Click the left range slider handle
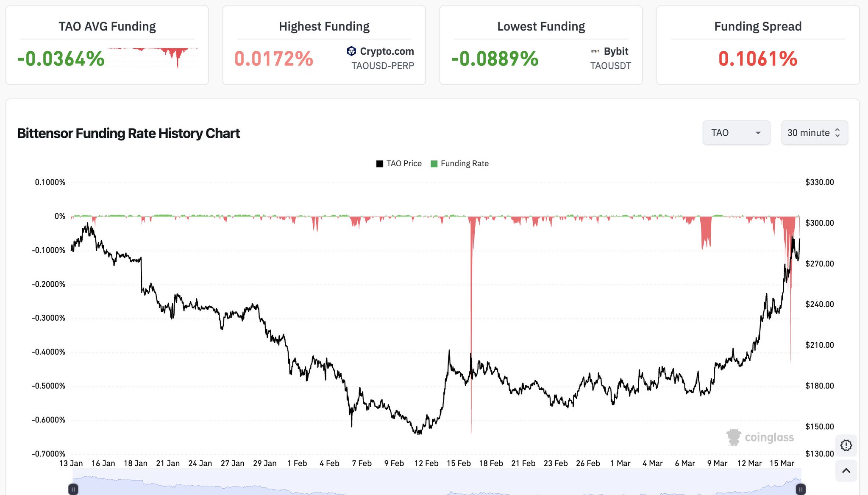Screen dimensions: 868x495 (73, 489)
